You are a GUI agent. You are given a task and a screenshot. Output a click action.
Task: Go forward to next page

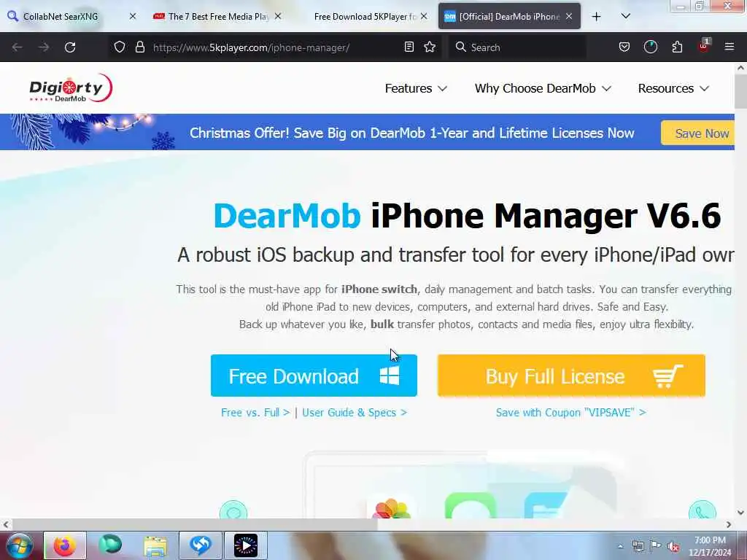point(44,47)
